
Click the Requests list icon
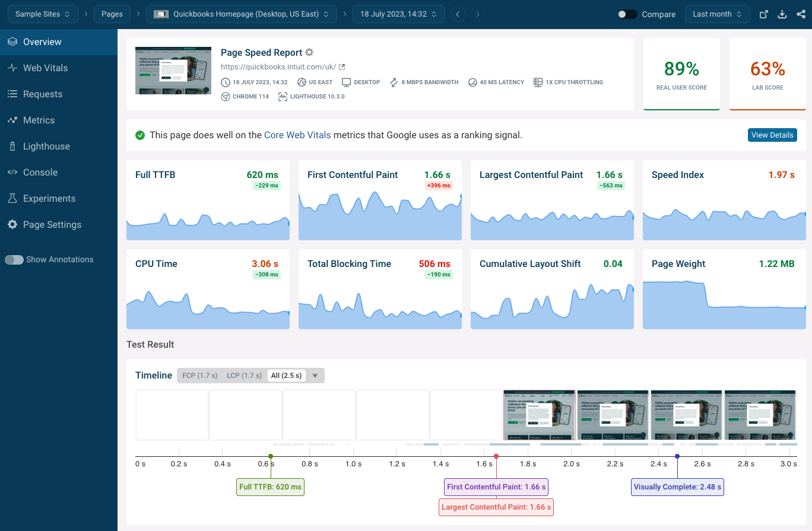click(x=12, y=94)
